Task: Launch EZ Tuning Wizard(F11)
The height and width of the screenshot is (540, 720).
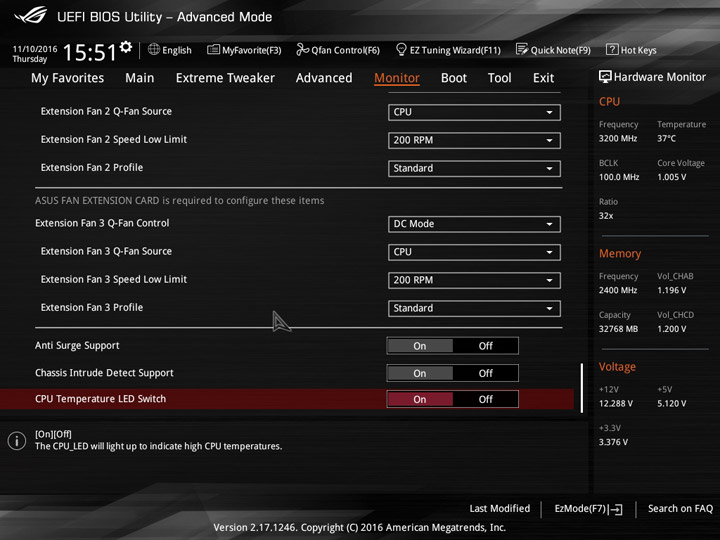Action: coord(448,50)
